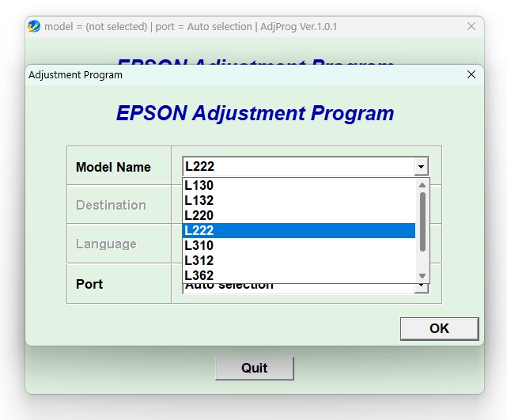507x420 pixels.
Task: Close the Adjustment Program dialog
Action: (471, 74)
